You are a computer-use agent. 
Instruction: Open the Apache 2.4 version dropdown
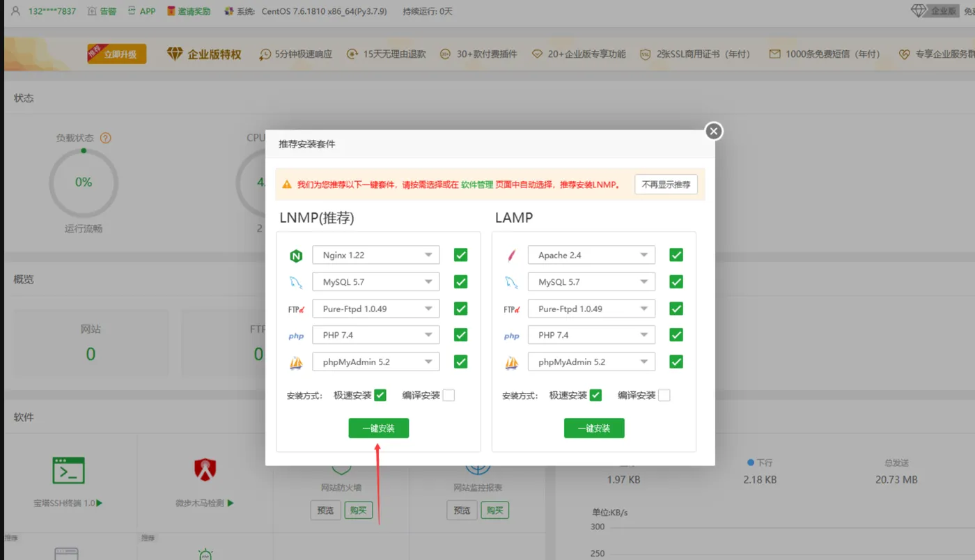[591, 255]
